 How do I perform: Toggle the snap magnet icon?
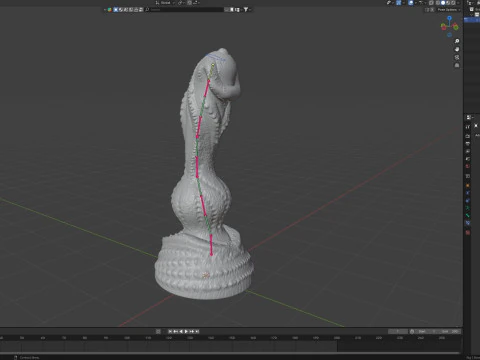189,3
